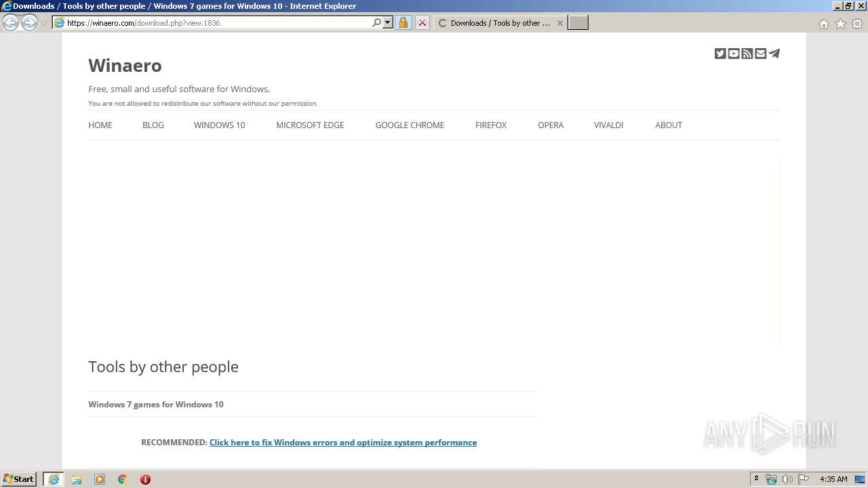Open the GOOGLE CHROME menu item

pyautogui.click(x=410, y=125)
